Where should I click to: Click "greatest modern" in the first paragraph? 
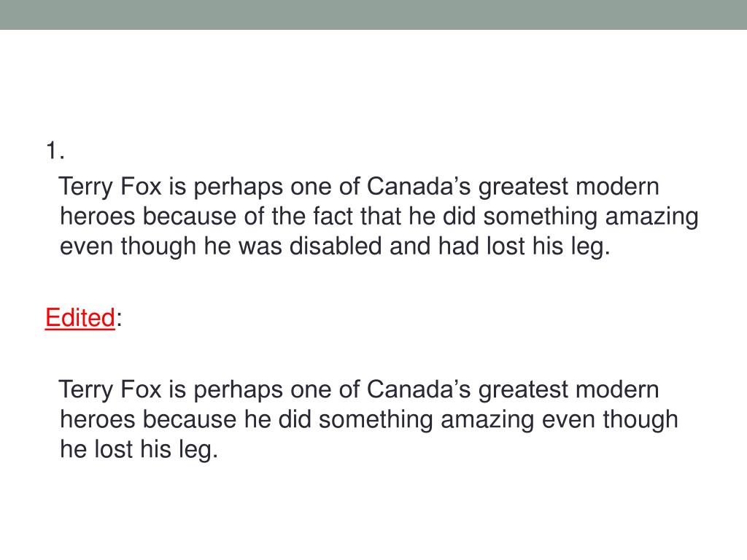click(x=569, y=187)
